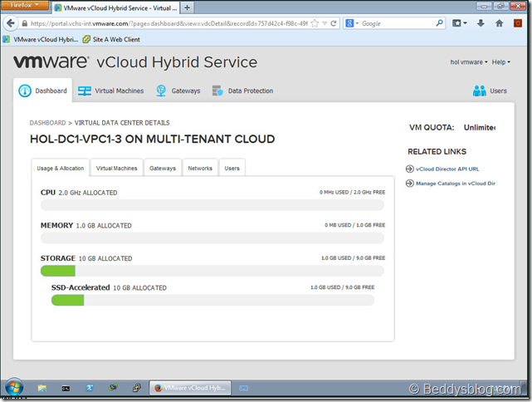
Task: Open the URL history dropdown arrow
Action: coord(325,23)
